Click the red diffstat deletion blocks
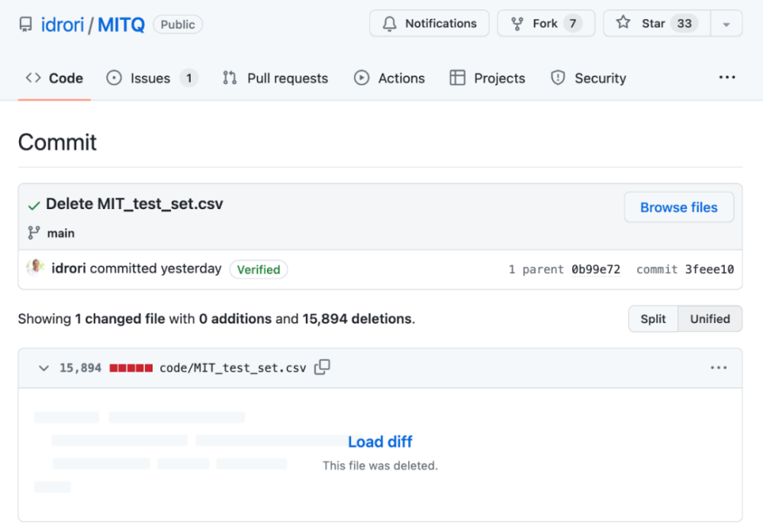The image size is (763, 532). tap(131, 368)
